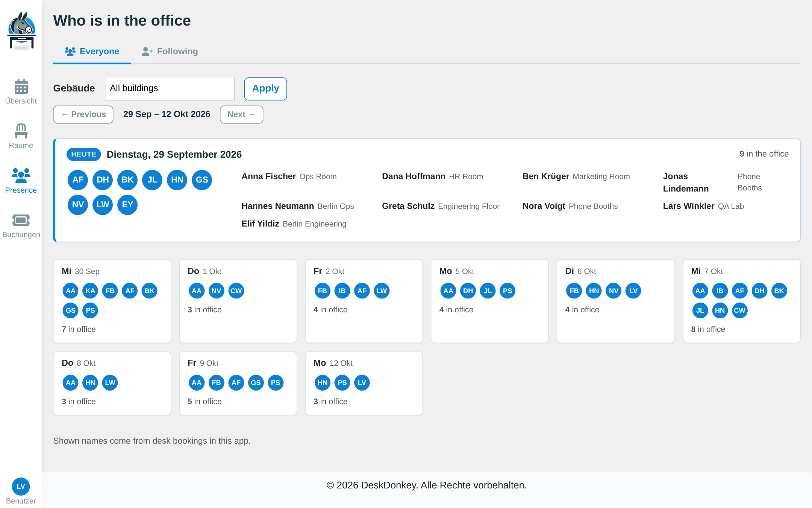812x508 pixels.
Task: Click the DeskDonkey donkey logo
Action: (x=21, y=31)
